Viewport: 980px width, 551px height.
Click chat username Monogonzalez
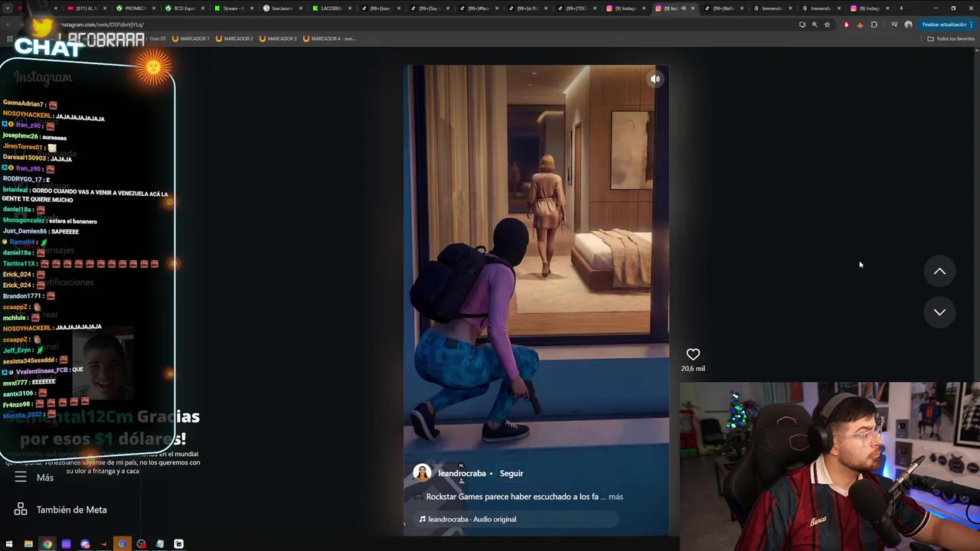tap(24, 220)
